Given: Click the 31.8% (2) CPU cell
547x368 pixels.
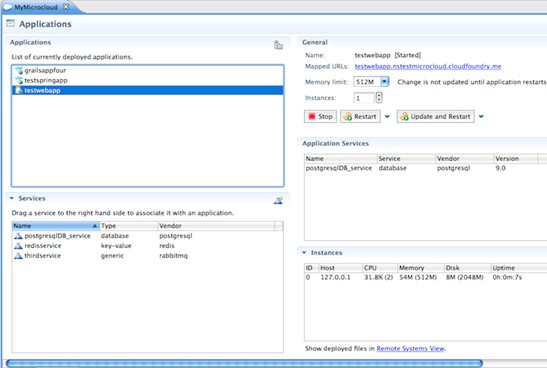Looking at the screenshot, I should pyautogui.click(x=379, y=278).
